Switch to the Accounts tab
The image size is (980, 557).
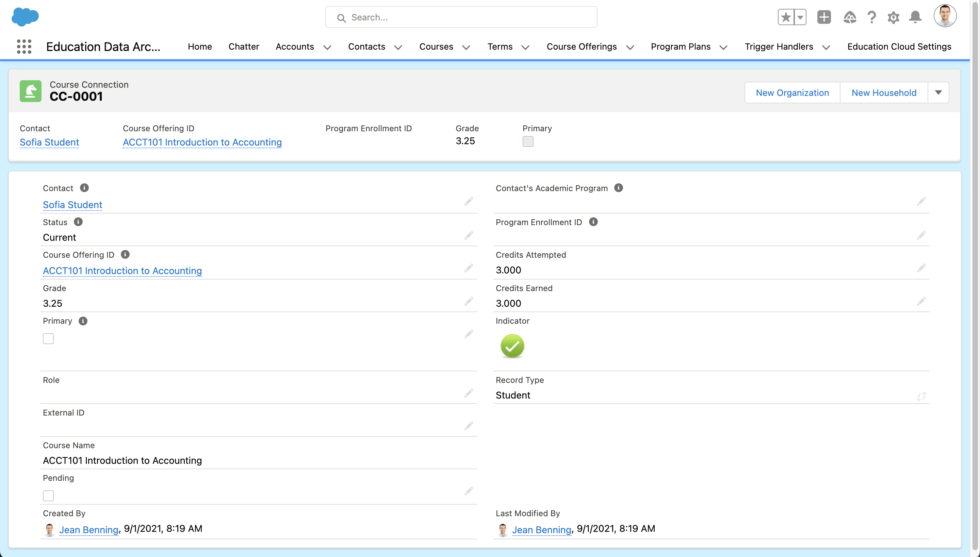(295, 47)
